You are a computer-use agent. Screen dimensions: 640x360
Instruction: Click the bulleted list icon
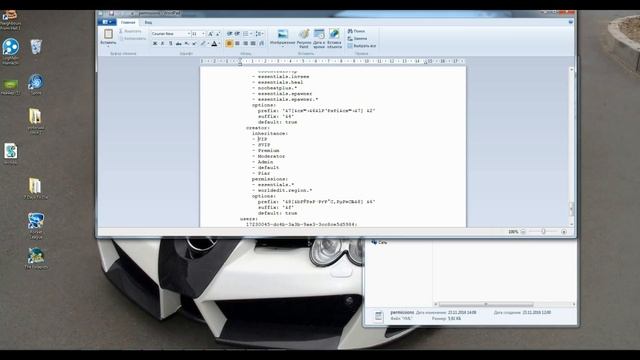245,33
